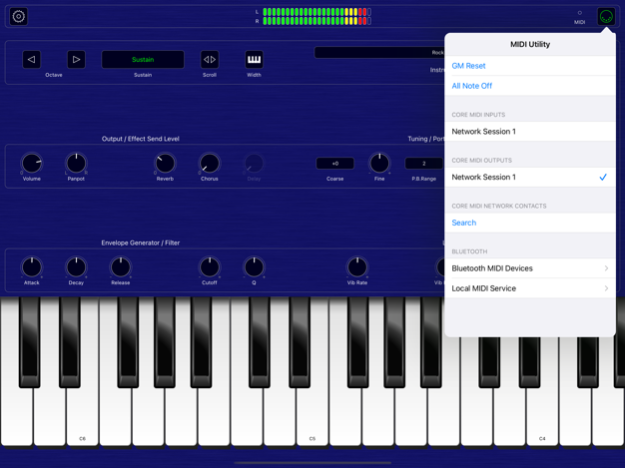
Task: Shift octave down with left arrow
Action: coord(31,59)
